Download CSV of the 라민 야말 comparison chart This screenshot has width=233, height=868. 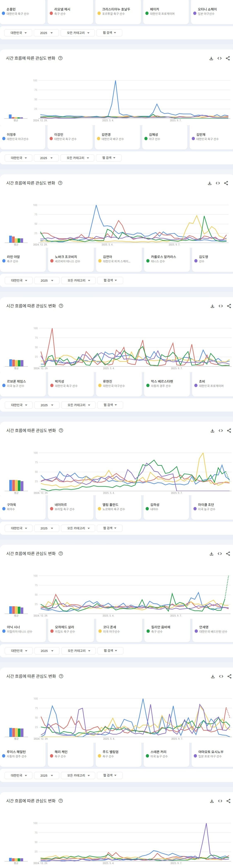click(x=212, y=306)
